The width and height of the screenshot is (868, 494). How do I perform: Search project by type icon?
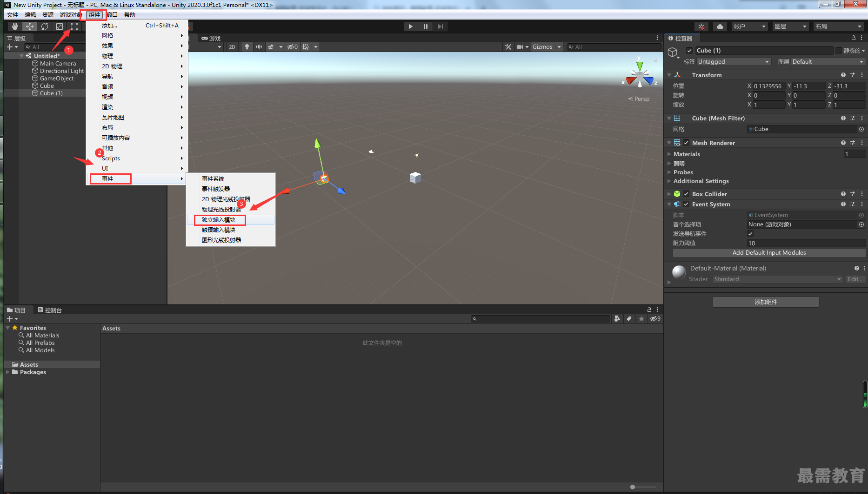pos(617,319)
